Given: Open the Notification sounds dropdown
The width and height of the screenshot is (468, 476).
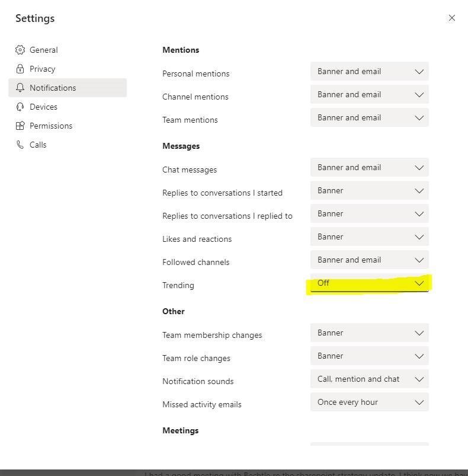Looking at the screenshot, I should pos(370,379).
